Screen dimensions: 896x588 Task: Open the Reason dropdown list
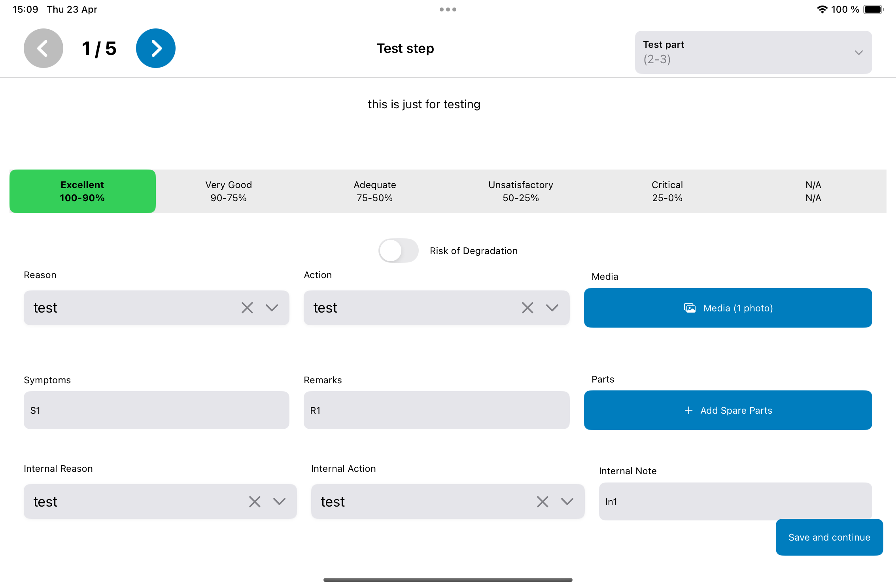(272, 307)
